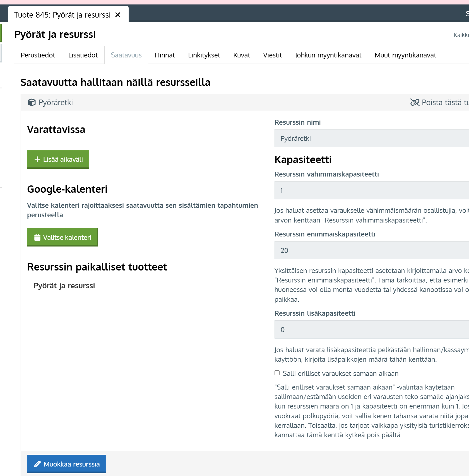The height and width of the screenshot is (476, 469).
Task: Click plus icon on Lisää aikaväli button
Action: (37, 159)
